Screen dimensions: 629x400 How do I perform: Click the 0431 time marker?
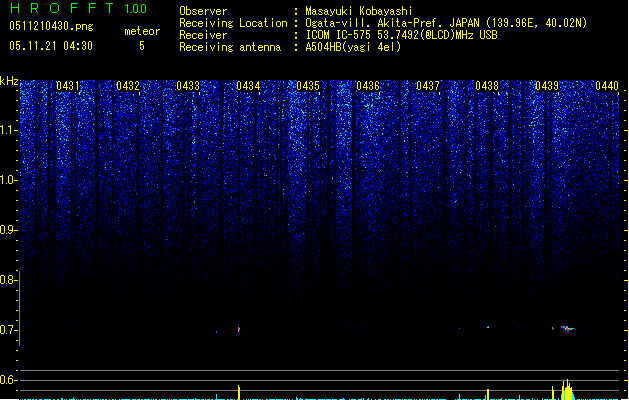coord(68,86)
